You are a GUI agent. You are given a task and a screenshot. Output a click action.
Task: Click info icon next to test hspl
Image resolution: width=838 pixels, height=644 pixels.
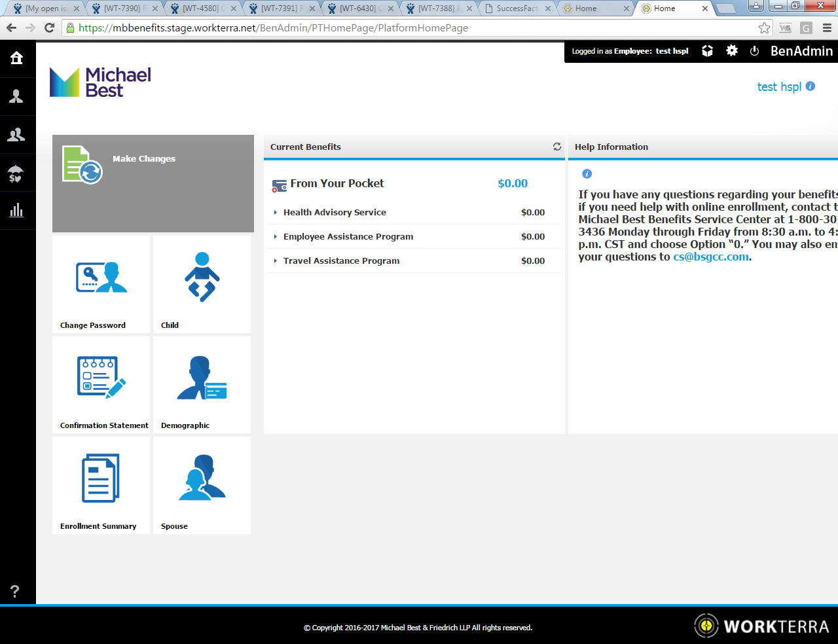coord(811,86)
